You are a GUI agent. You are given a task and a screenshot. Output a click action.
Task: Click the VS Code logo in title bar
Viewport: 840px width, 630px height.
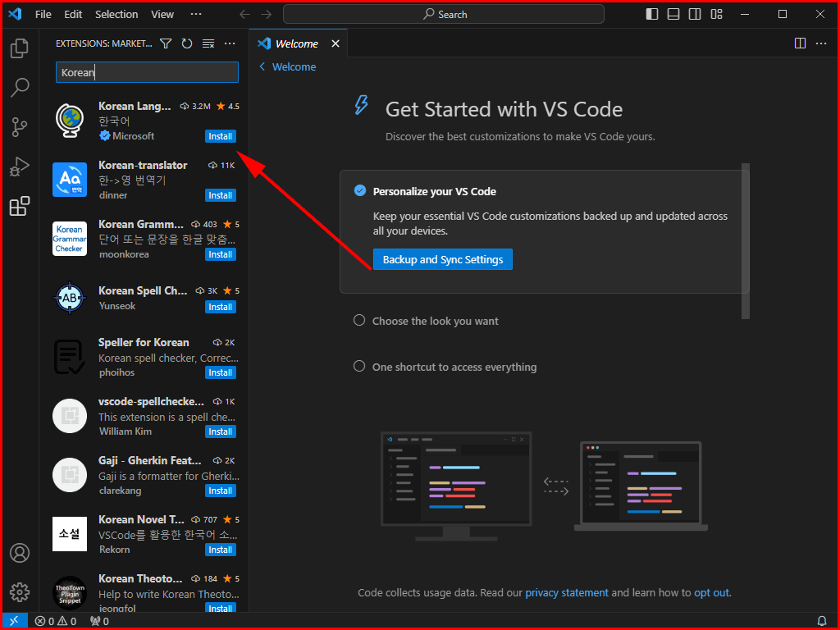(x=15, y=15)
